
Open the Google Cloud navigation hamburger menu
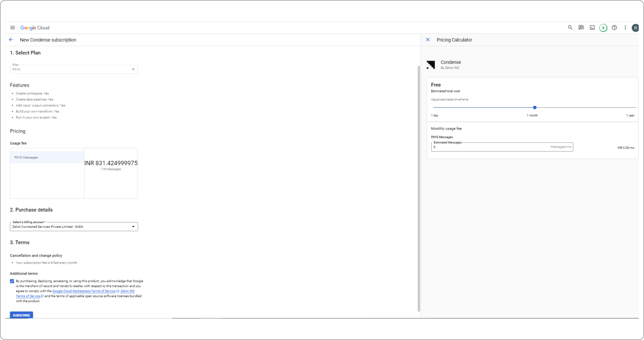point(12,28)
